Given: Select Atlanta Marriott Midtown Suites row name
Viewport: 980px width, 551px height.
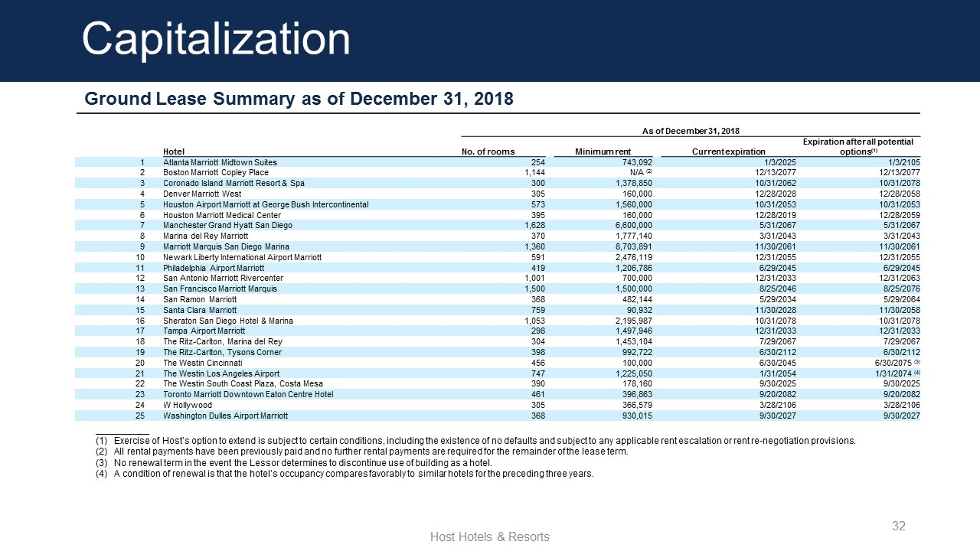Looking at the screenshot, I should (220, 162).
